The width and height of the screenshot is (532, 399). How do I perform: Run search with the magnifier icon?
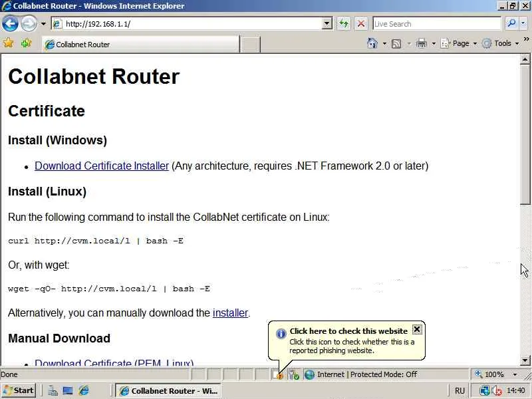pyautogui.click(x=511, y=23)
